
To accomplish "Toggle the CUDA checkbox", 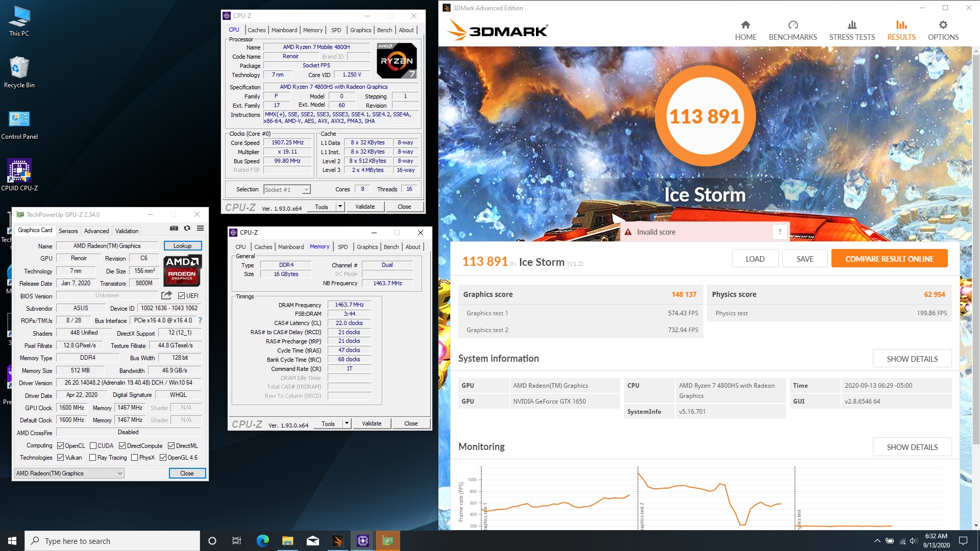I will pos(93,446).
